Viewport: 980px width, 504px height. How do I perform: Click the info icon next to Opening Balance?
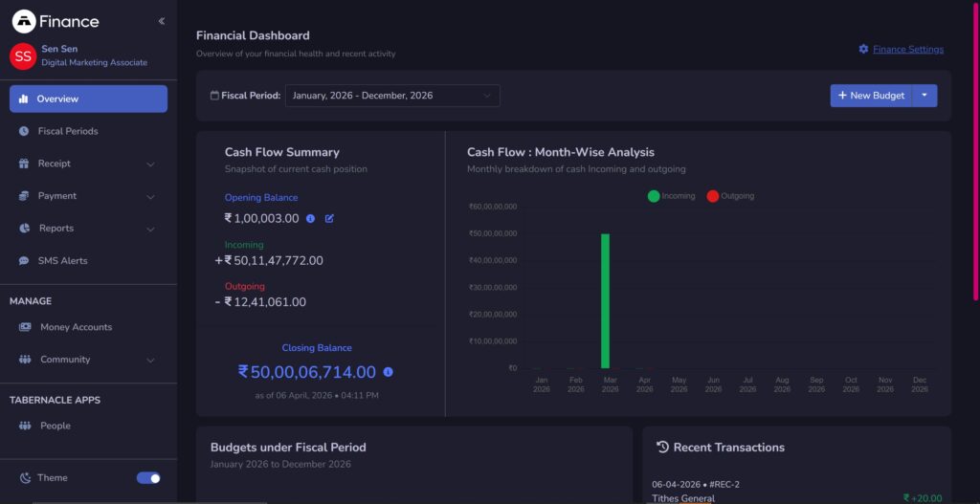[x=310, y=218]
